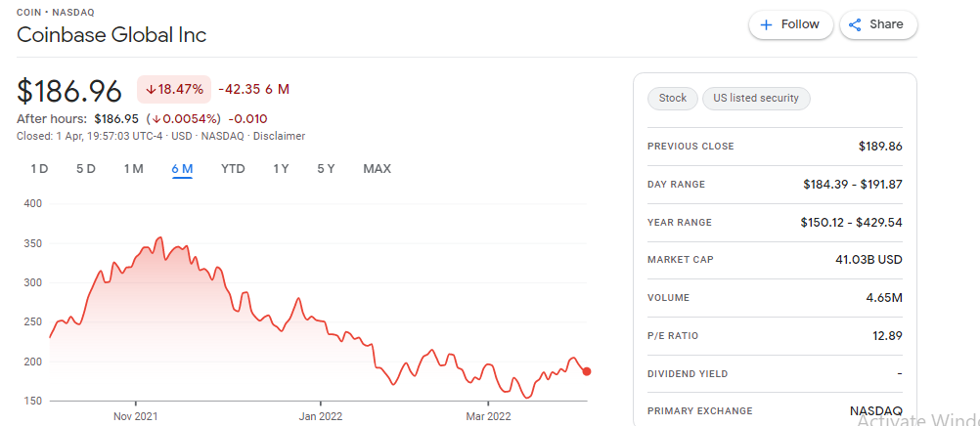This screenshot has height=426, width=980.
Task: Click the red end-point dot on chart
Action: click(587, 371)
